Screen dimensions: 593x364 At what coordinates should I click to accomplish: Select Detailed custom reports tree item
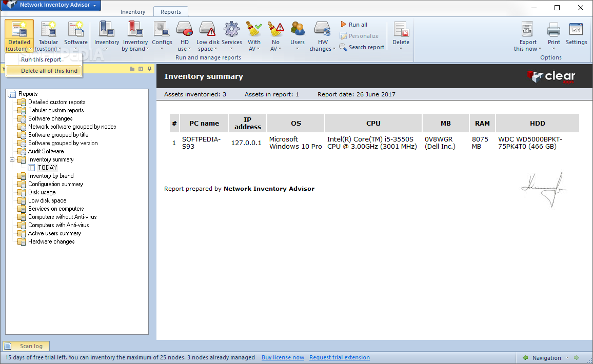tap(57, 102)
